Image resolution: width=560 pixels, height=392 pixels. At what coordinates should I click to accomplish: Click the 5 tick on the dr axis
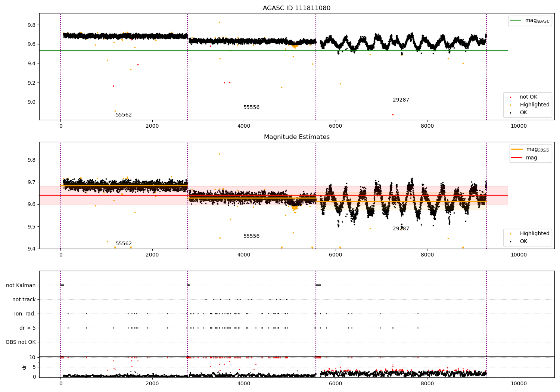34,367
